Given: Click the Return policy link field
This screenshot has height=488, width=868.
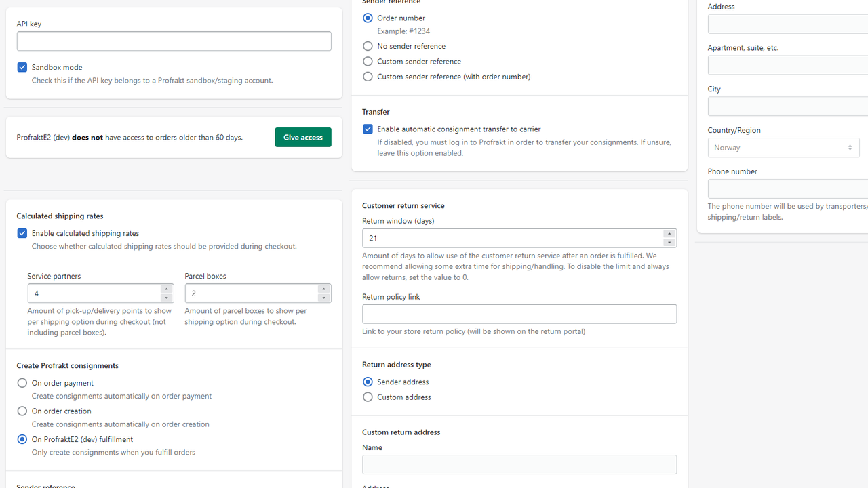Looking at the screenshot, I should click(x=519, y=314).
